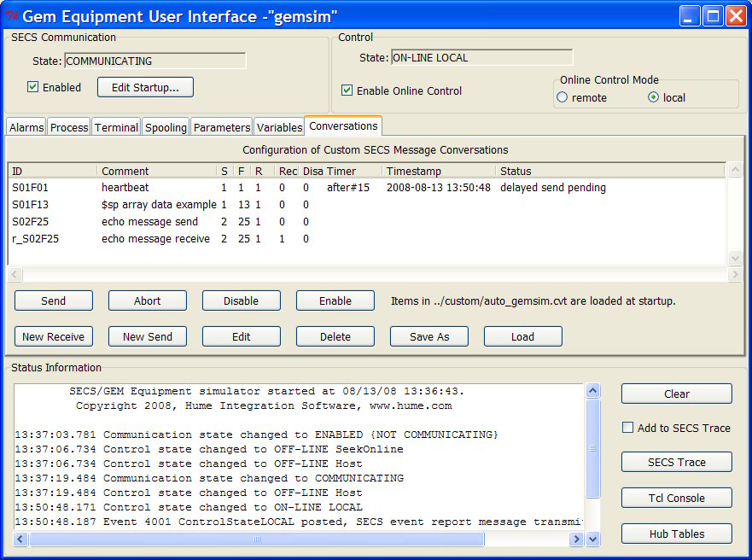Open the Hub Tables viewer
Screen dimensions: 752x560
[676, 534]
